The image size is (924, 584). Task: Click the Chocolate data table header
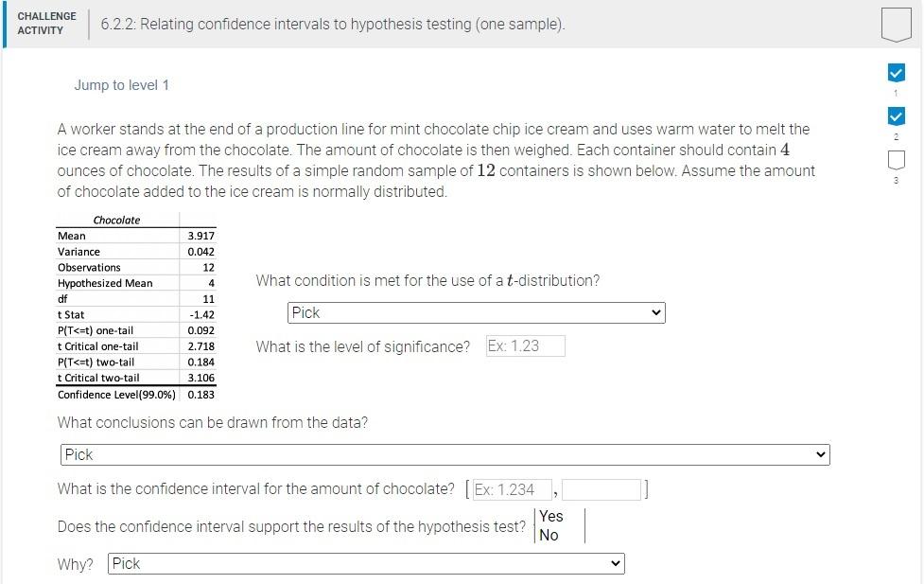tap(116, 220)
